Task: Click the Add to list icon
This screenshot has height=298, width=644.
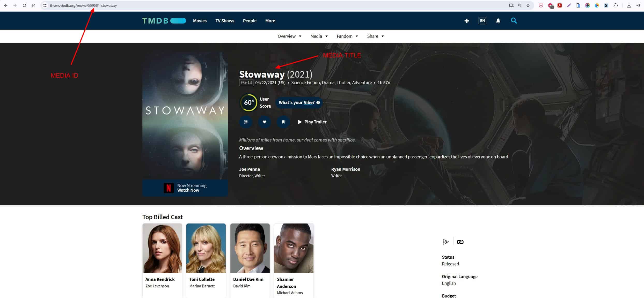Action: [246, 122]
